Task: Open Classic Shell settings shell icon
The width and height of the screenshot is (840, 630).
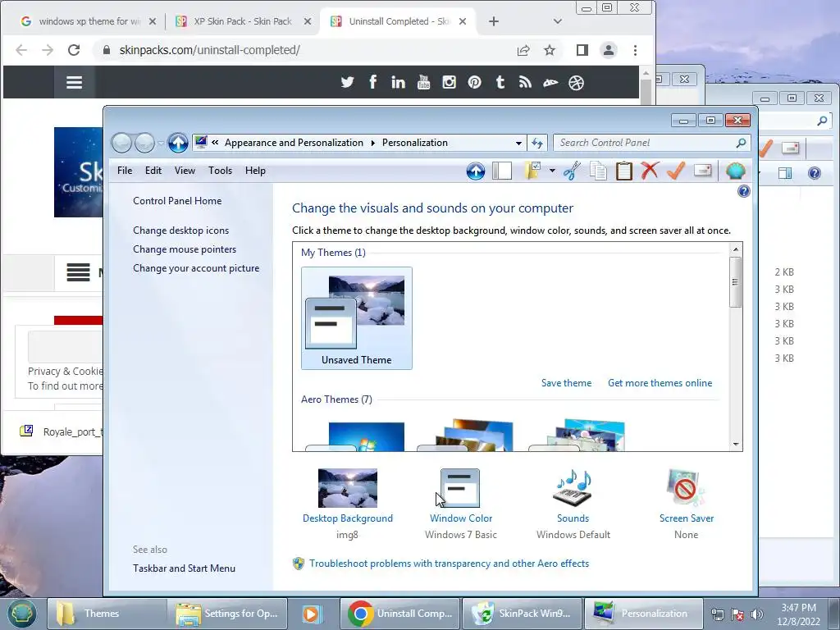Action: (x=736, y=171)
